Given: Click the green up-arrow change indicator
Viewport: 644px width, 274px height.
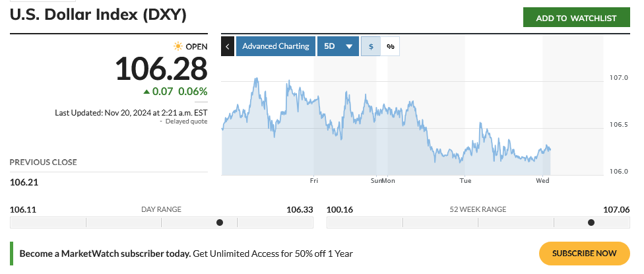Looking at the screenshot, I should (x=147, y=92).
